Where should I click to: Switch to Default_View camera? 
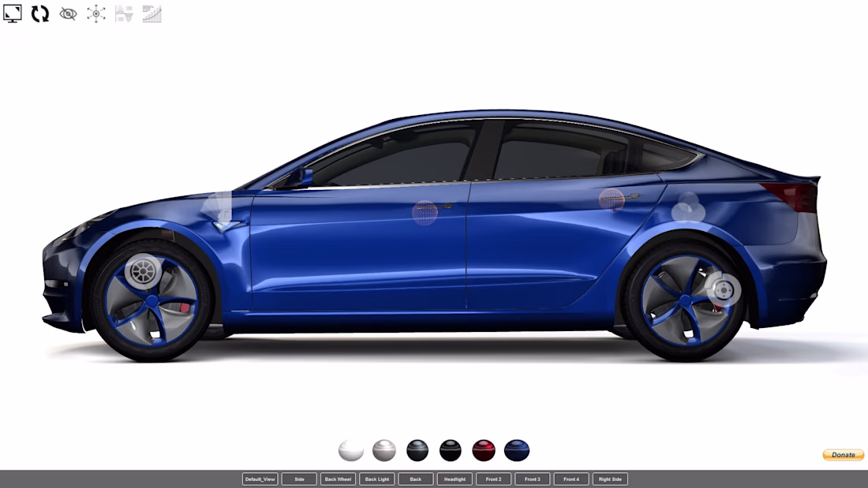260,479
